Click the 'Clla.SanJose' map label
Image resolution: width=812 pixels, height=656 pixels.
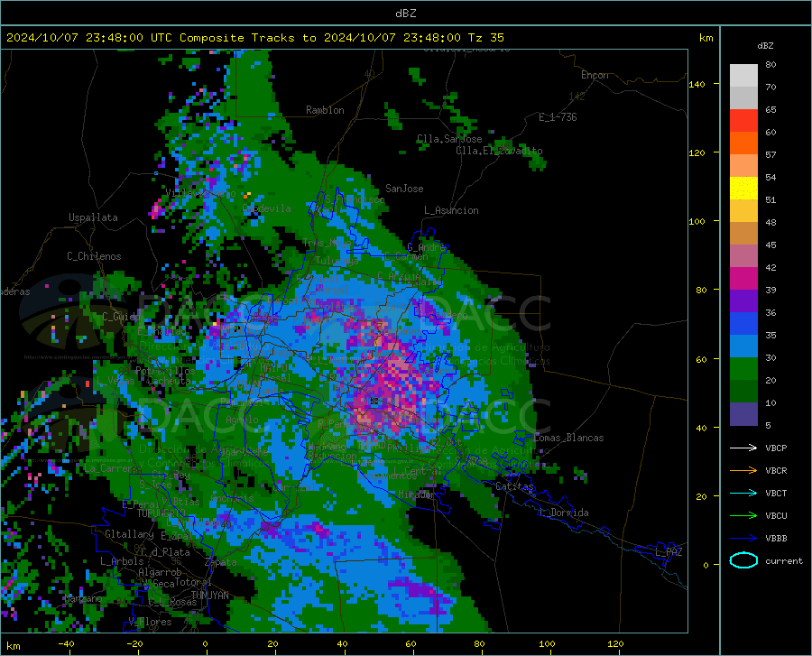(449, 139)
